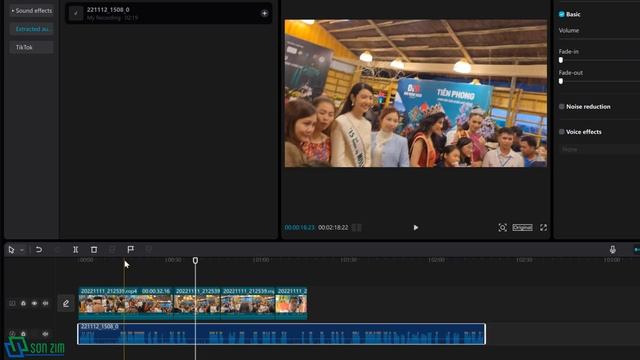640x360 pixels.
Task: Mute the 221112_1508_0 audio track
Action: (x=45, y=334)
